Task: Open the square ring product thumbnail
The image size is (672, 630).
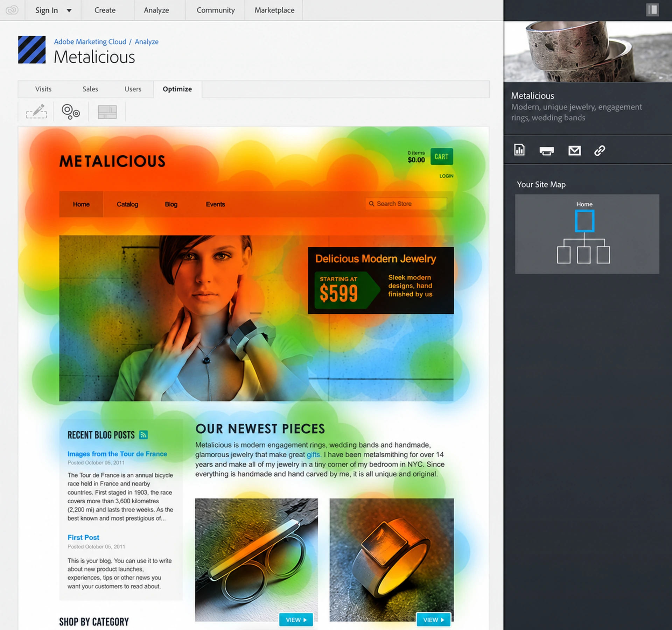Action: [392, 560]
